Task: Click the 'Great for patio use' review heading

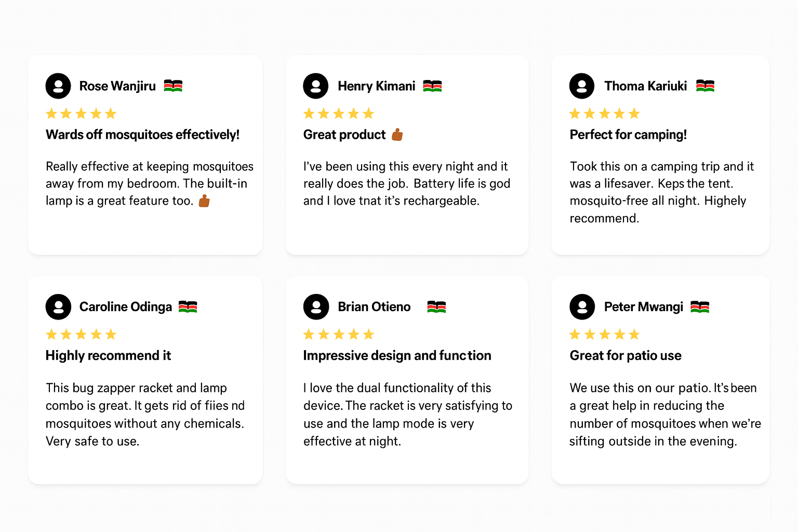Action: 626,355
